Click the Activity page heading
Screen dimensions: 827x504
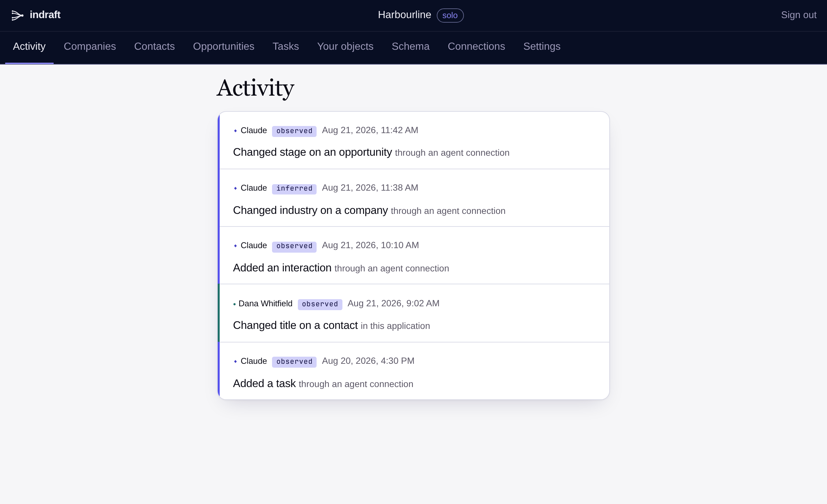(x=255, y=89)
